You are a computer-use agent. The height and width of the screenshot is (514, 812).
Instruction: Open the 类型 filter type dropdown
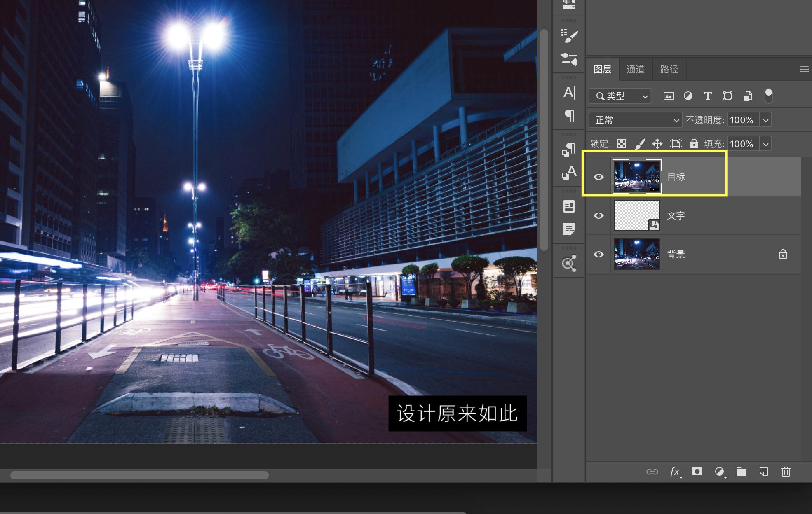pos(620,96)
